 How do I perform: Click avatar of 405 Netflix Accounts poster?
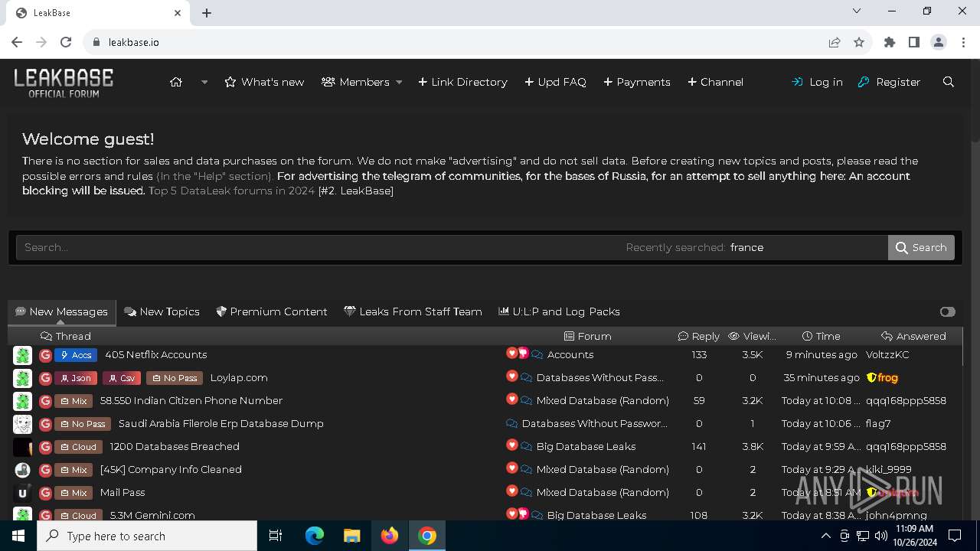tap(22, 355)
